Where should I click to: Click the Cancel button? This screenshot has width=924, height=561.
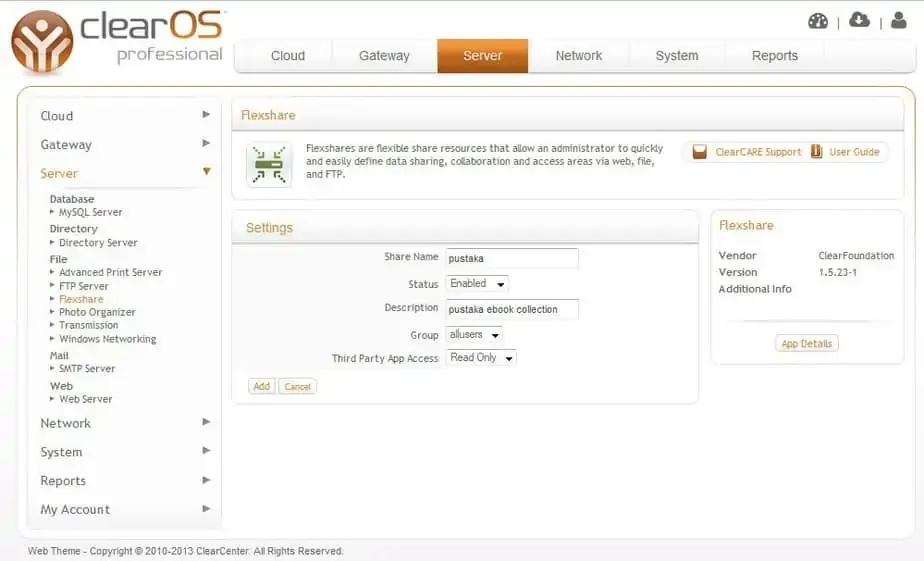point(297,386)
